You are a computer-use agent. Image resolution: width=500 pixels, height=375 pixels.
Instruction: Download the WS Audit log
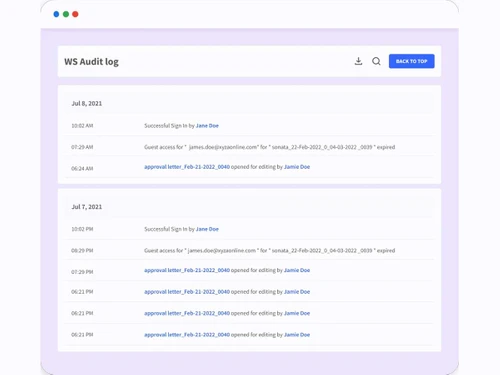[x=358, y=61]
